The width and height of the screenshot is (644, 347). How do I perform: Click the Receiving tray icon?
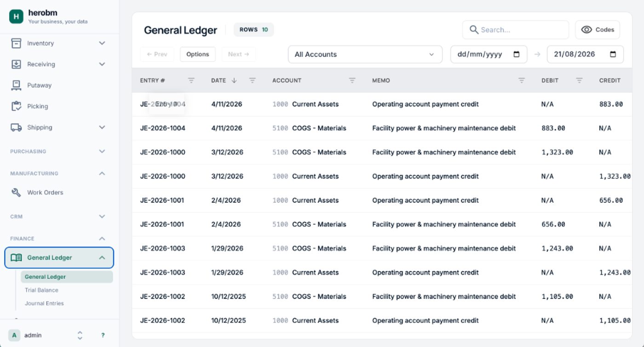(16, 64)
